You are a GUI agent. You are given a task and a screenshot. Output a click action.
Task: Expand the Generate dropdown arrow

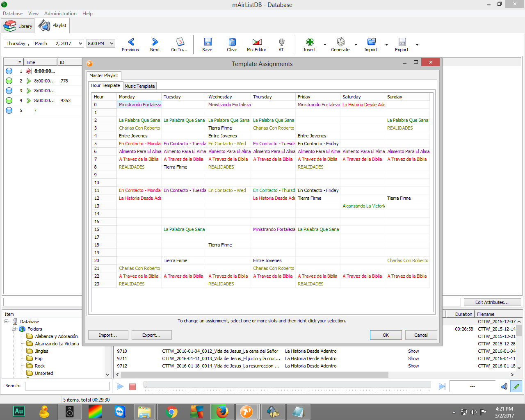click(356, 45)
